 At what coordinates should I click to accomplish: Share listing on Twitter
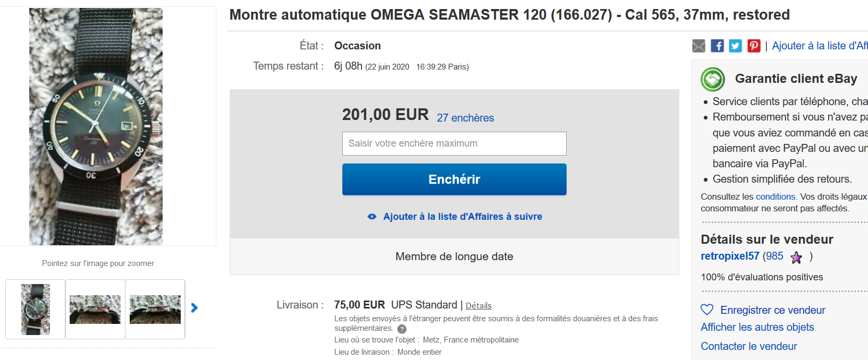tap(735, 46)
